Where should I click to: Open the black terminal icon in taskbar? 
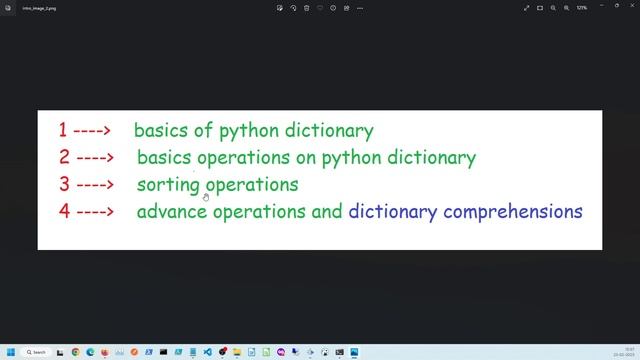click(x=164, y=352)
